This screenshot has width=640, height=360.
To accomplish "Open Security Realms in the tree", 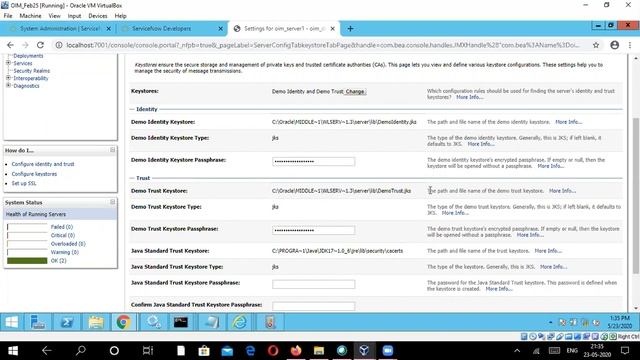I will (x=32, y=71).
